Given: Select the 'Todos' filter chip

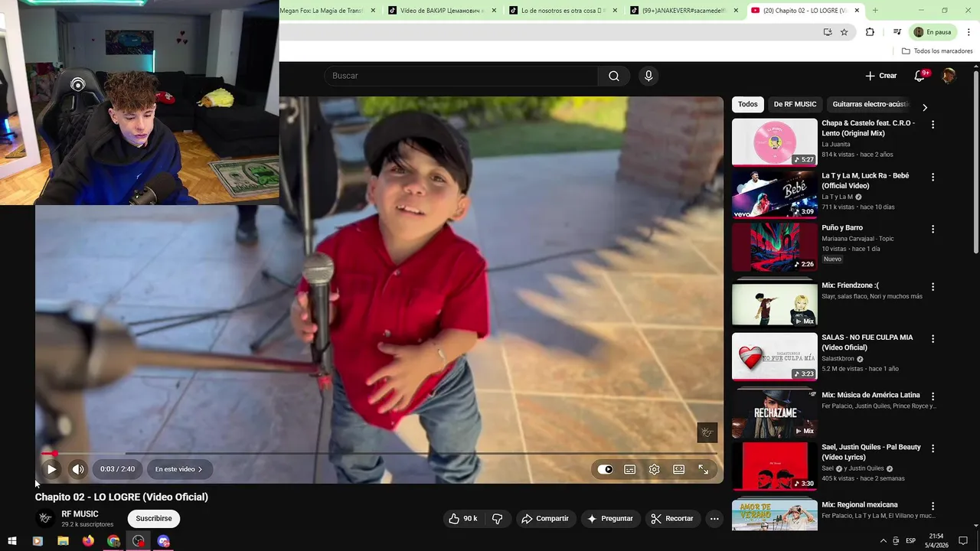Looking at the screenshot, I should click(x=748, y=104).
